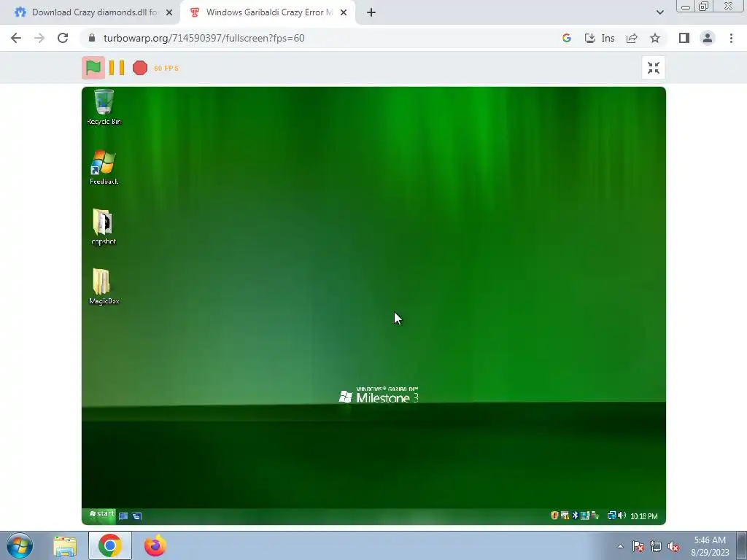The image size is (747, 560).
Task: Click the 60 FPS indicator text
Action: [x=166, y=68]
